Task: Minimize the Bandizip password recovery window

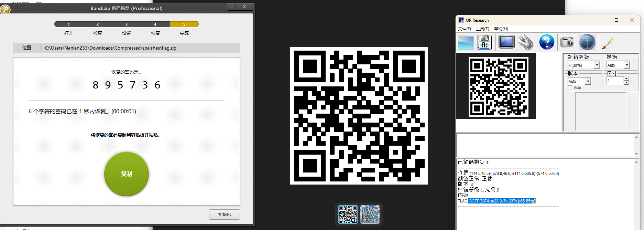Action: [231, 7]
